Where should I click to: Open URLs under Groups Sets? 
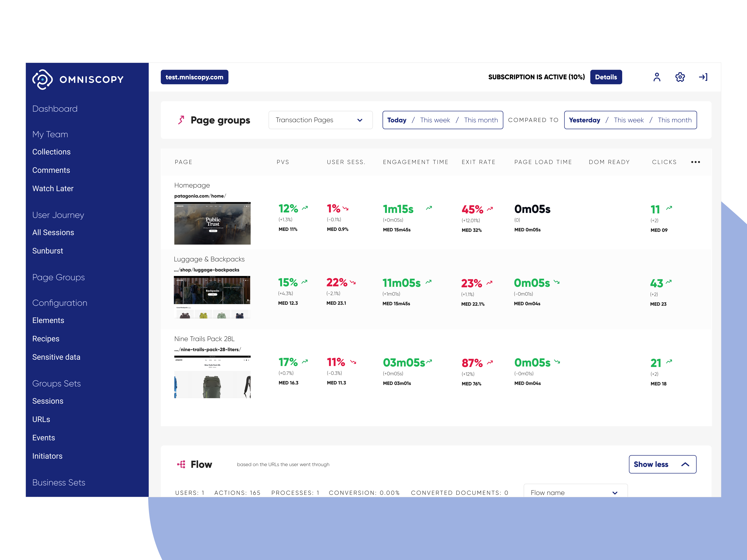[x=41, y=419]
